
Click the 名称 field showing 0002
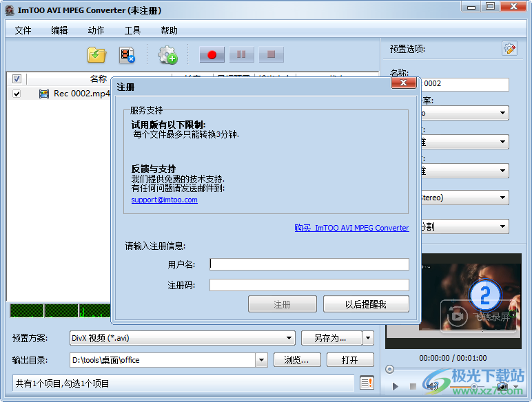coord(465,84)
